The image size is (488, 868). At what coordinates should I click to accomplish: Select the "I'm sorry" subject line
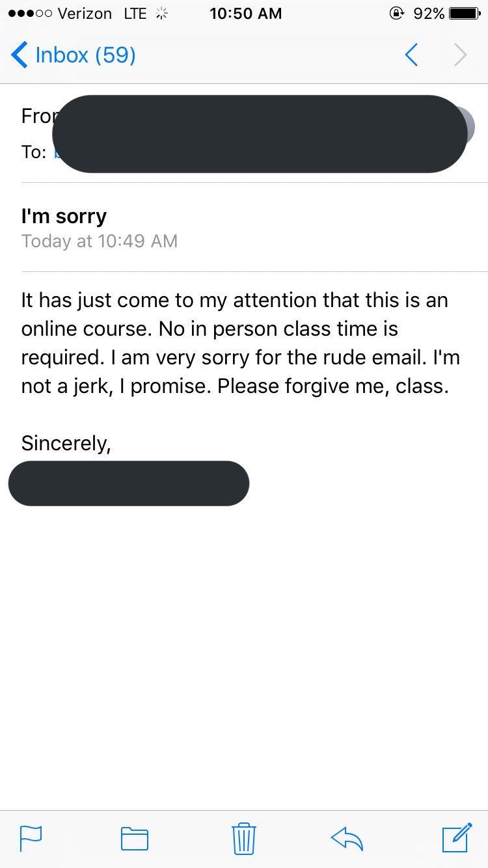(x=64, y=216)
